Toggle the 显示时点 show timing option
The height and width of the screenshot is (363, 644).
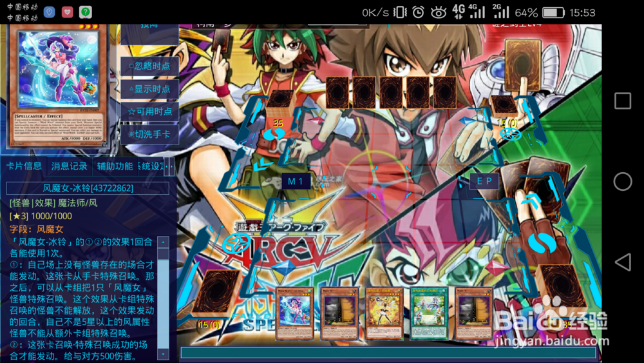tap(149, 89)
